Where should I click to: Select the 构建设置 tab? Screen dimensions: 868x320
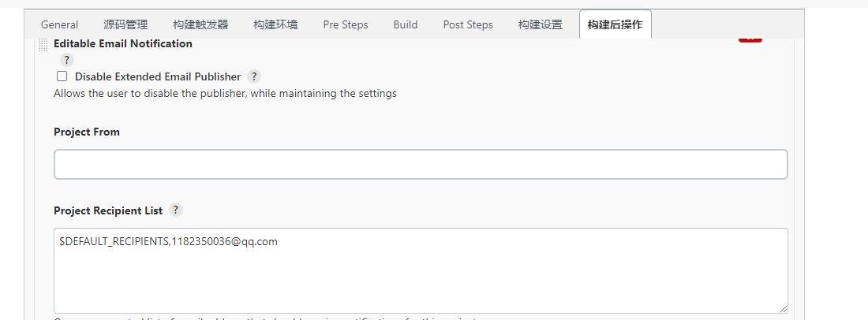(x=541, y=24)
